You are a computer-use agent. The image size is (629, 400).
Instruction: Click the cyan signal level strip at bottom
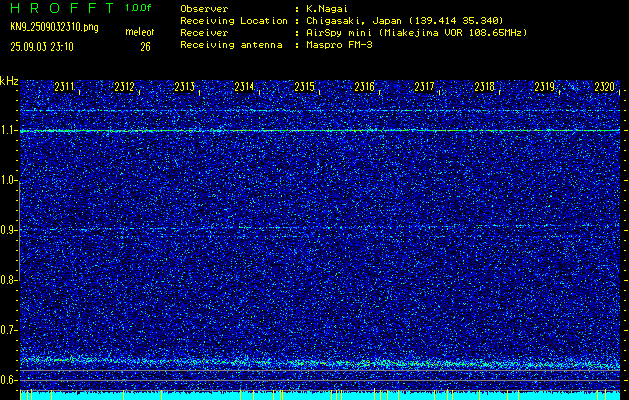[320, 395]
